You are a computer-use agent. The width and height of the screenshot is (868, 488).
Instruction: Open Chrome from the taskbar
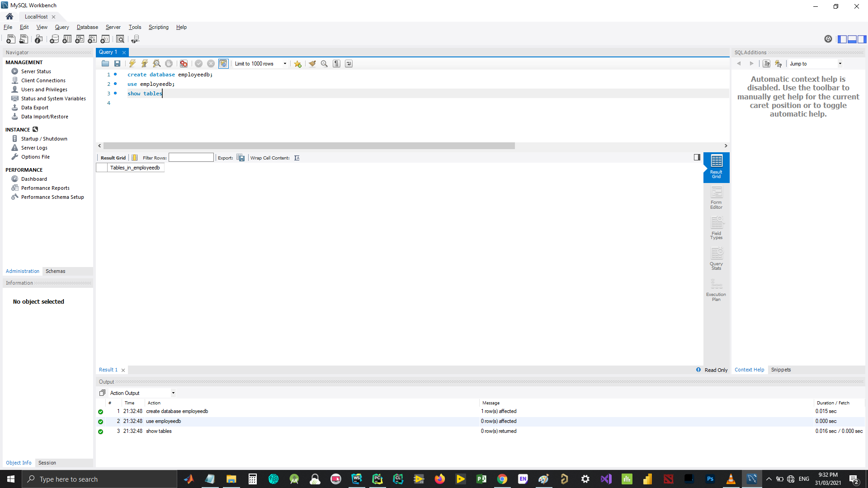(x=502, y=479)
